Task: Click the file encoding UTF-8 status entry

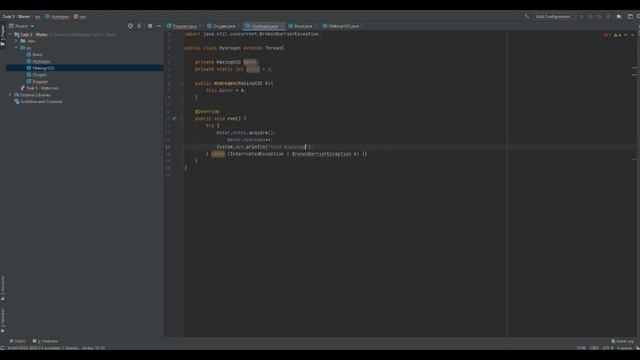Action: 608,348
